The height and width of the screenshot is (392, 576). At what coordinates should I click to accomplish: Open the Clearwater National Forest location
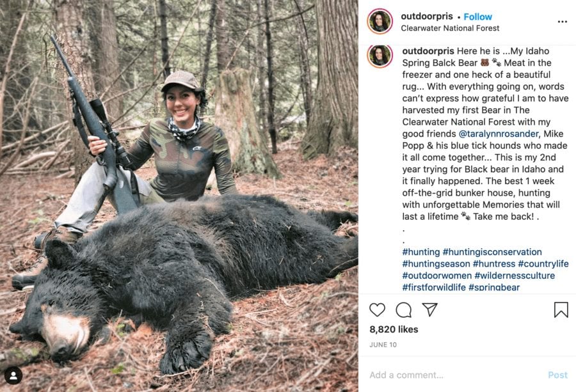point(450,28)
